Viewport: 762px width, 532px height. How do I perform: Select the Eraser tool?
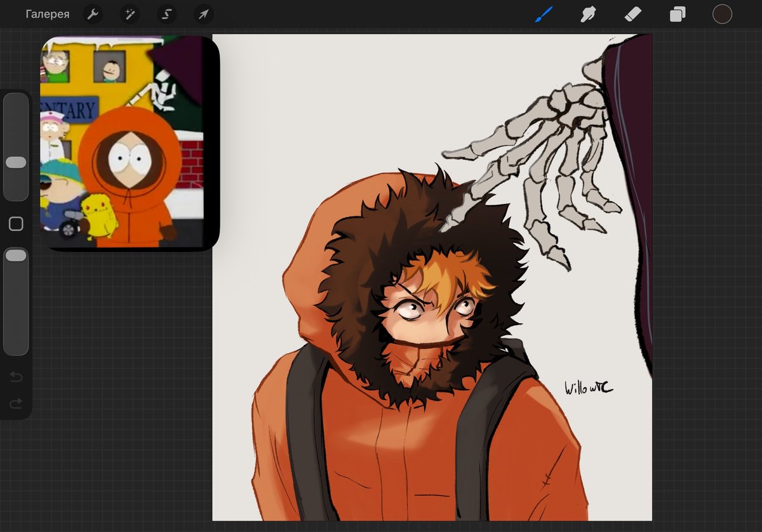click(x=633, y=14)
